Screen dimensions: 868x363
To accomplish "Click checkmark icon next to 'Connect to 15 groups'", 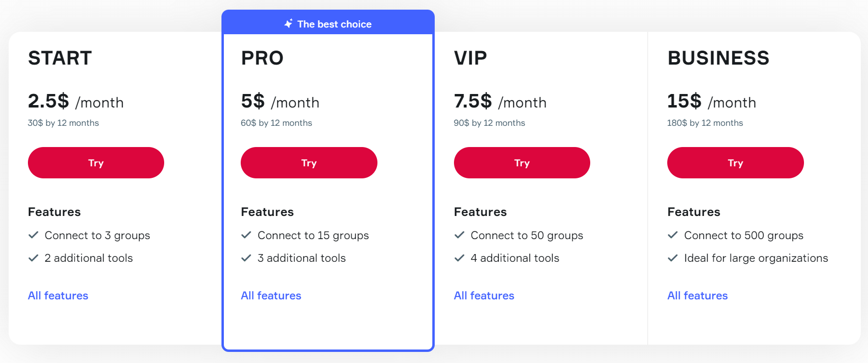I will (x=246, y=235).
